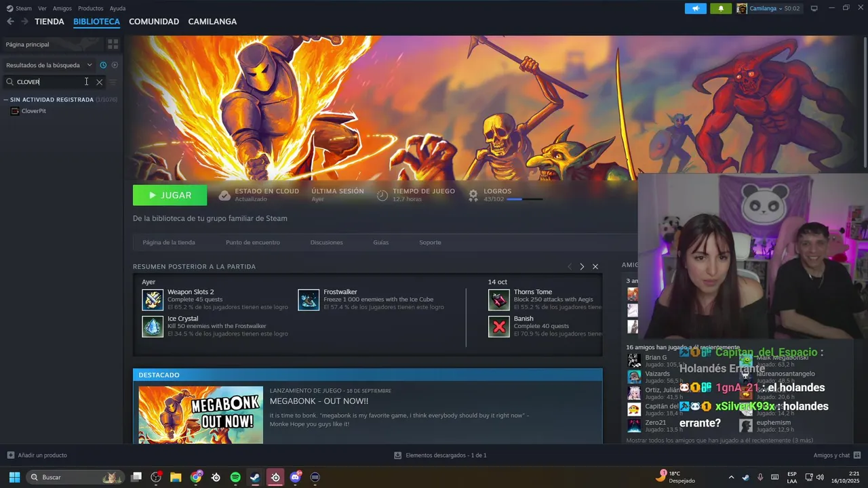
Task: Click friend Vaizards' avatar
Action: (634, 377)
